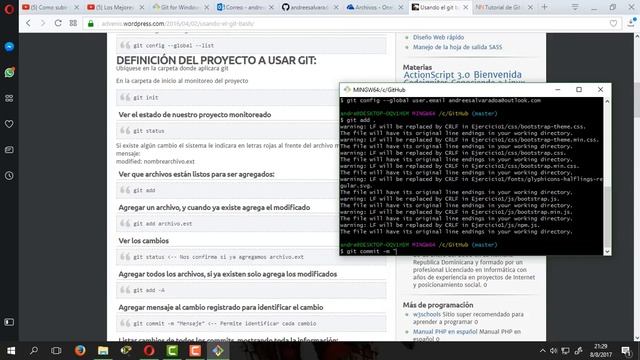
Task: Open orange Camtasia recorder taskbar icon
Action: click(195, 351)
